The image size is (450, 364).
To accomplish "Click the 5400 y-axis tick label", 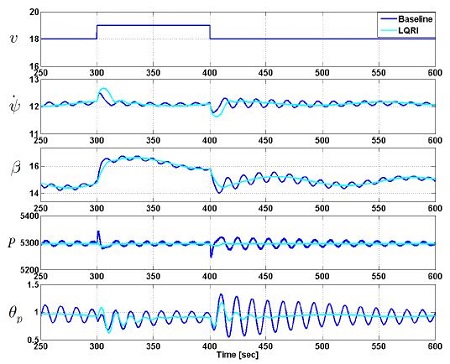I will [x=30, y=216].
